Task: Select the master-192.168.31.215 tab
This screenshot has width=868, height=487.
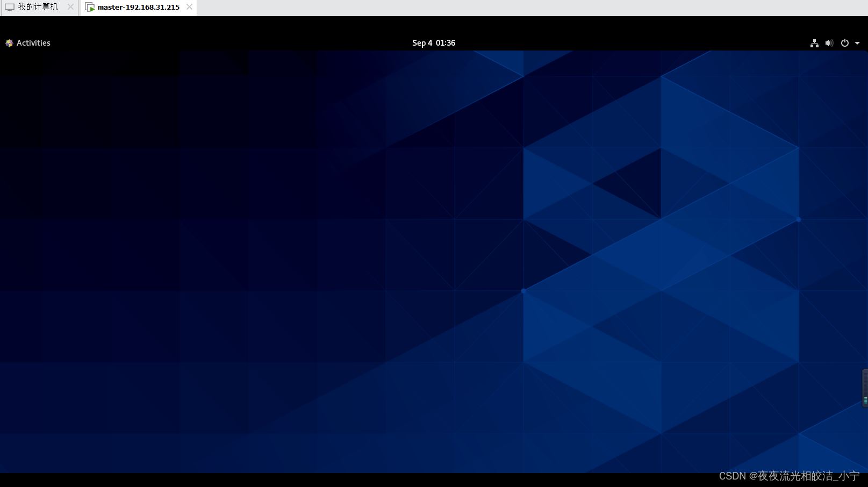Action: coord(139,8)
